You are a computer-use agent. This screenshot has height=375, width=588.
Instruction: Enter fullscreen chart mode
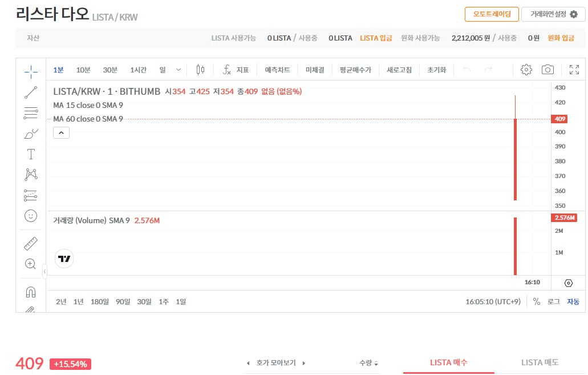tap(574, 70)
